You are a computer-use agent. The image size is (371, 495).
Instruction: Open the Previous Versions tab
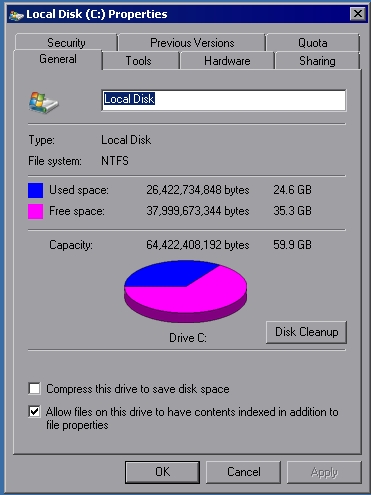click(x=192, y=42)
